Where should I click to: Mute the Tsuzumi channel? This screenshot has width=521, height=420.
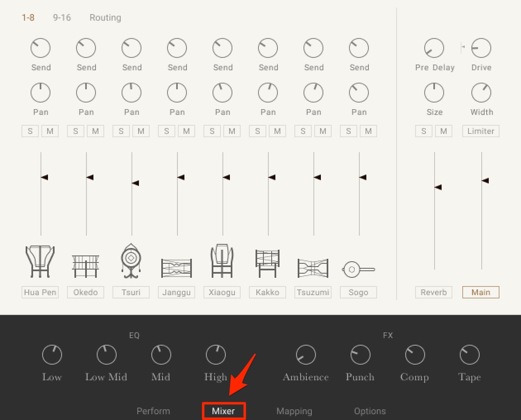(x=323, y=131)
